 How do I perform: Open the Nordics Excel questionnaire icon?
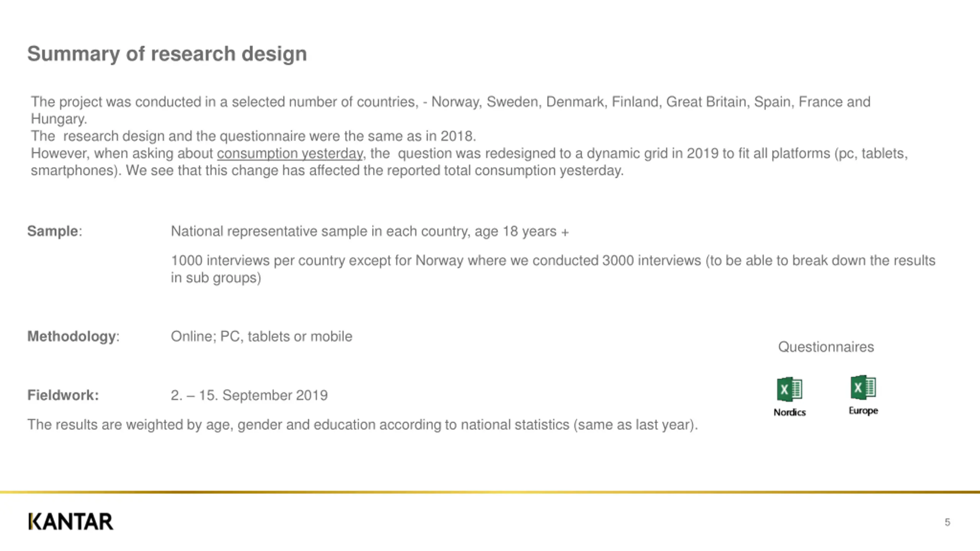789,390
